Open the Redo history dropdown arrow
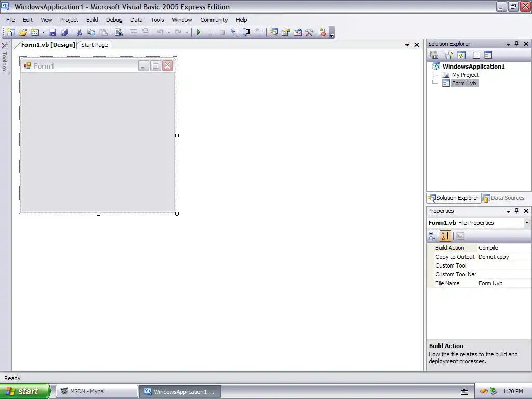Screen dimensions: 532x399 [187, 32]
